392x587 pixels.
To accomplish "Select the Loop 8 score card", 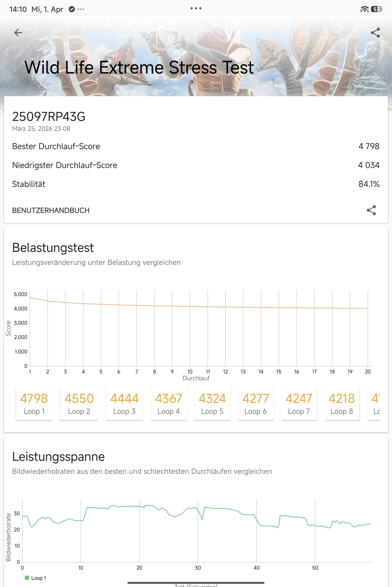I will tap(342, 403).
